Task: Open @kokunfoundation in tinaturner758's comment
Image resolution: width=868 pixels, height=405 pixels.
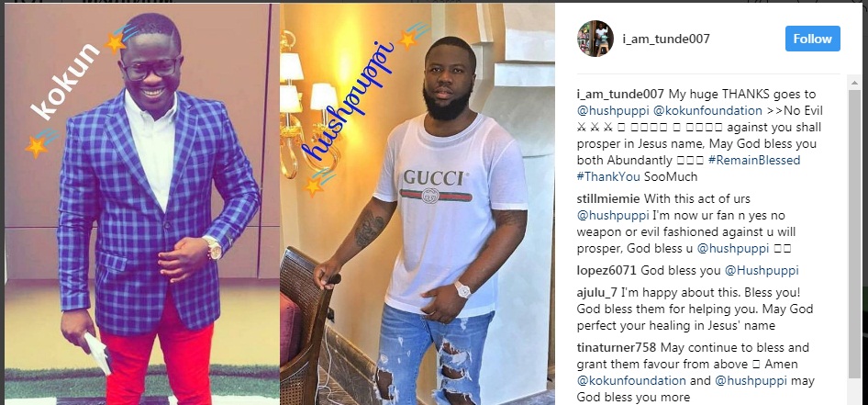Action: 631,381
